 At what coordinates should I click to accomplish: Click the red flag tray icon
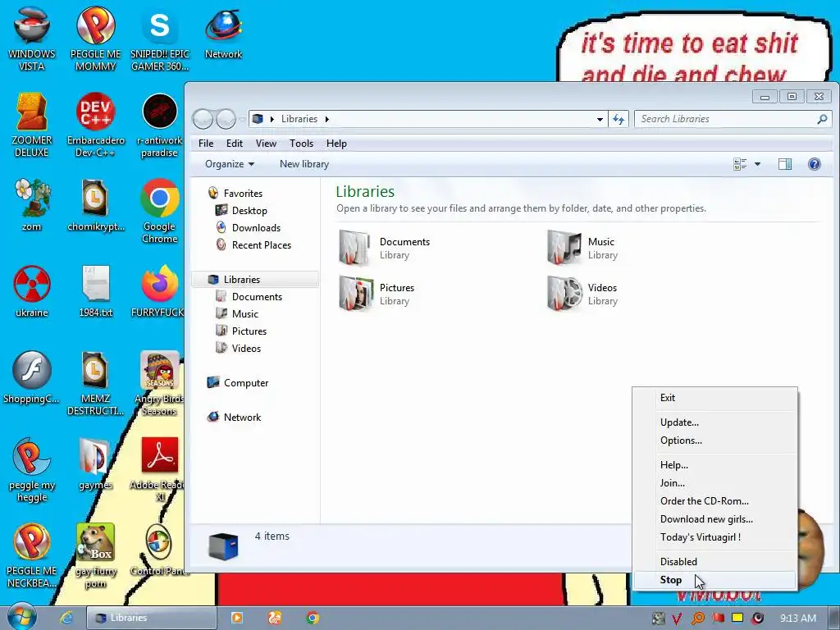(x=718, y=619)
